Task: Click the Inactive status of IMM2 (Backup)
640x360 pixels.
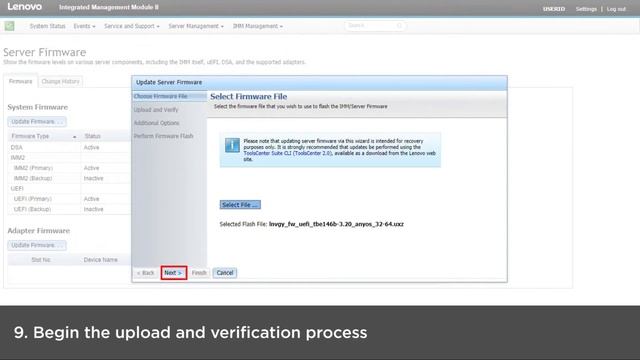Action: pos(93,178)
